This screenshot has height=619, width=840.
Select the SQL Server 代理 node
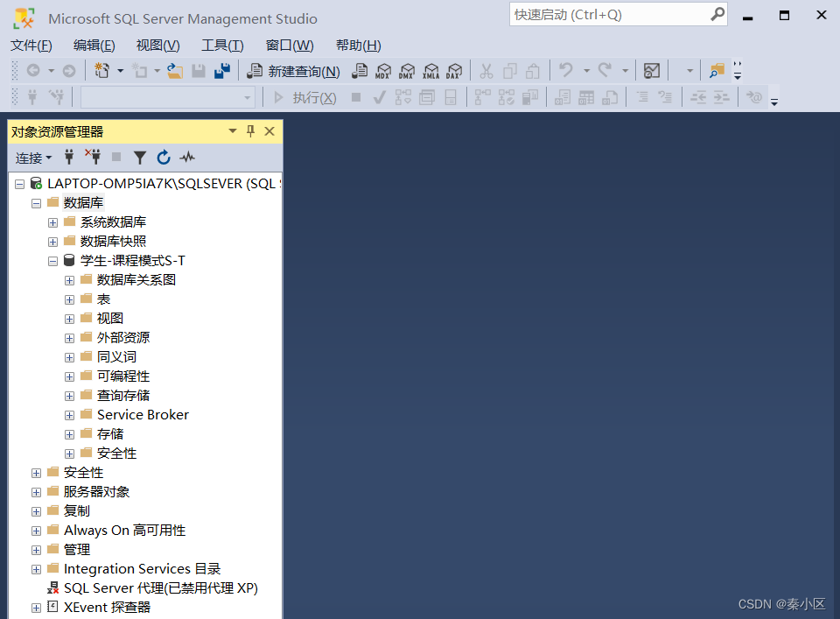pos(161,588)
